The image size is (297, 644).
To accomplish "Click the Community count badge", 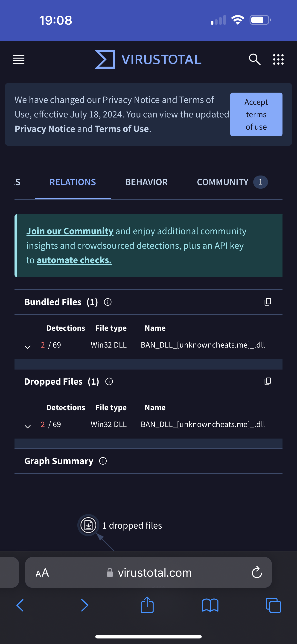I will click(x=260, y=182).
